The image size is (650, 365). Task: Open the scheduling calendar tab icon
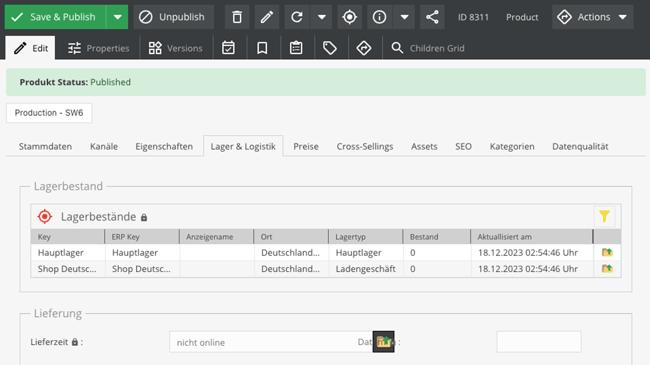click(x=228, y=48)
